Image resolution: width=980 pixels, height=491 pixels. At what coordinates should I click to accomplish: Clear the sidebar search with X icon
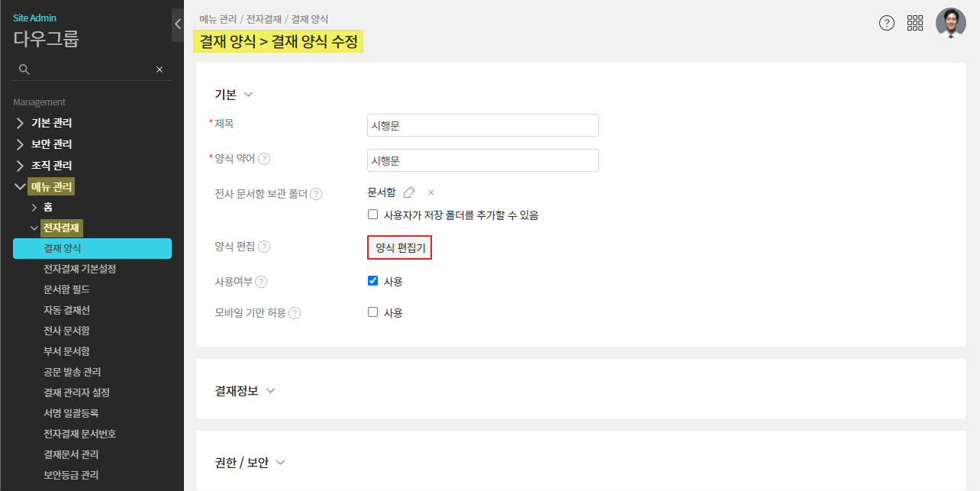pos(160,69)
